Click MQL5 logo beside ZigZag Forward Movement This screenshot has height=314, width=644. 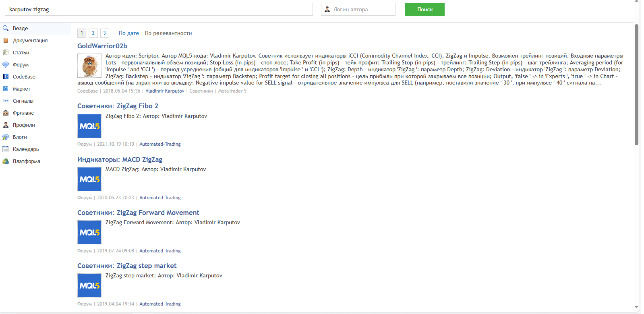coord(89,232)
